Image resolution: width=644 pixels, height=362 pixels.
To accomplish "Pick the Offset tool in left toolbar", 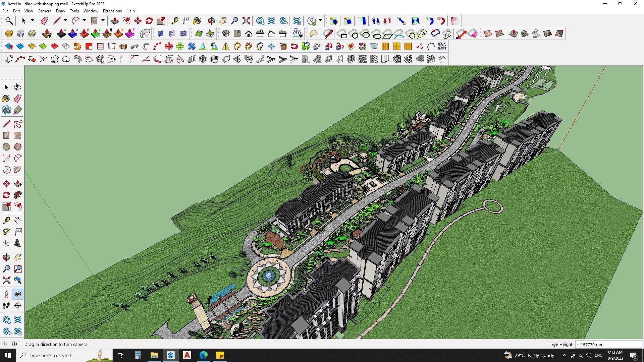I will point(18,206).
